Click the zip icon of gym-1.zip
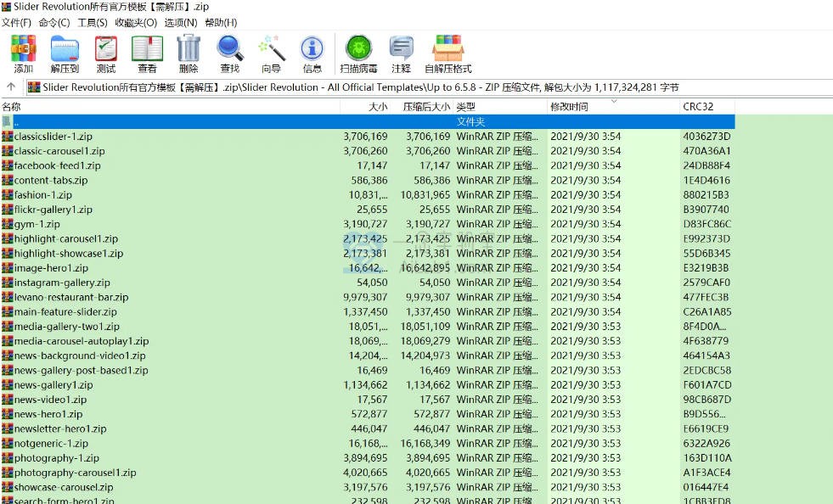This screenshot has width=833, height=504. [7, 224]
